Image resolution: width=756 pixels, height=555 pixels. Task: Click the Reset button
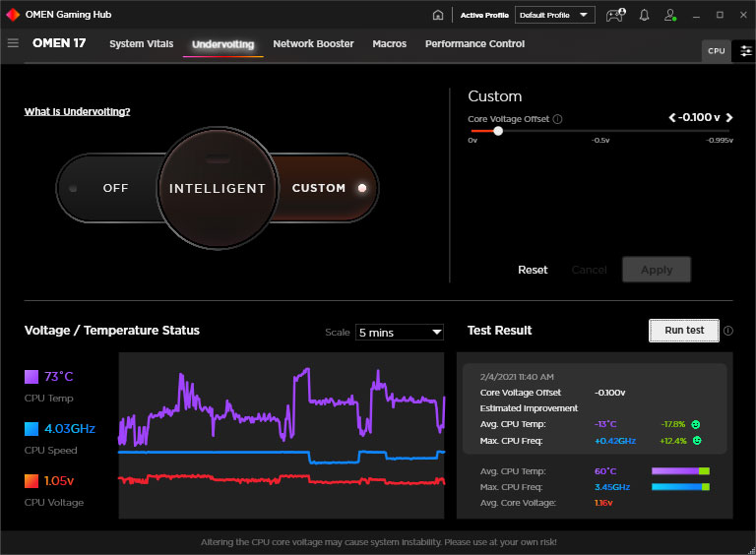coord(533,270)
